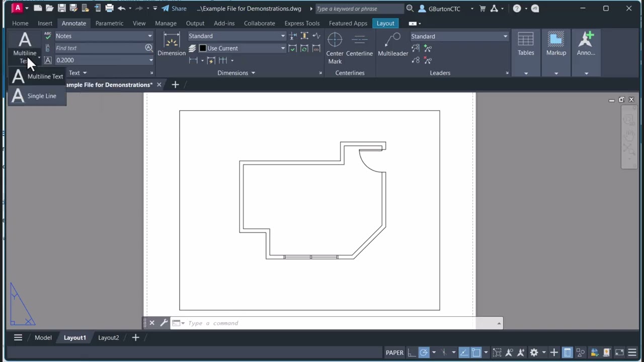Viewport: 644px width, 362px height.
Task: Open the Autodesk App Store cart icon
Action: (x=482, y=9)
